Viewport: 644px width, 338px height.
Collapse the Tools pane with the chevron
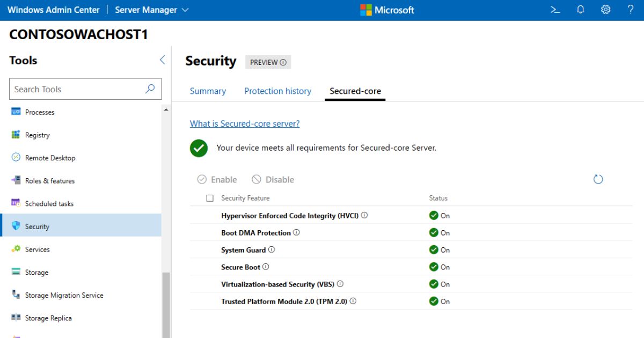tap(162, 60)
